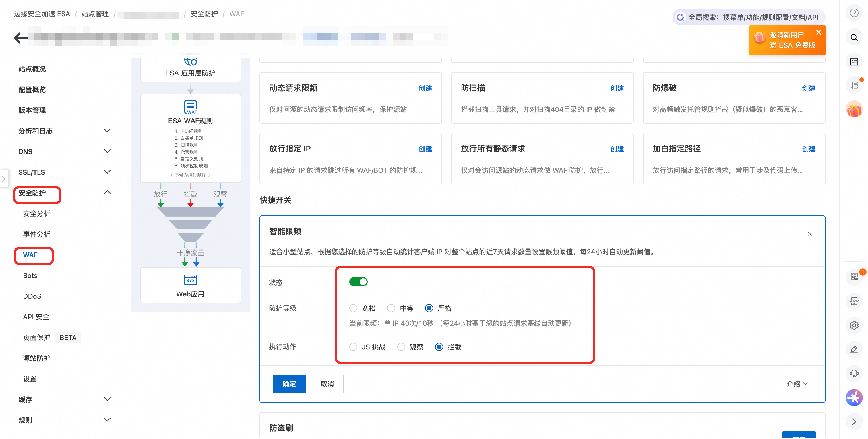The width and height of the screenshot is (868, 439).
Task: Open the API debugging icon in right sidebar
Action: pyautogui.click(x=854, y=301)
